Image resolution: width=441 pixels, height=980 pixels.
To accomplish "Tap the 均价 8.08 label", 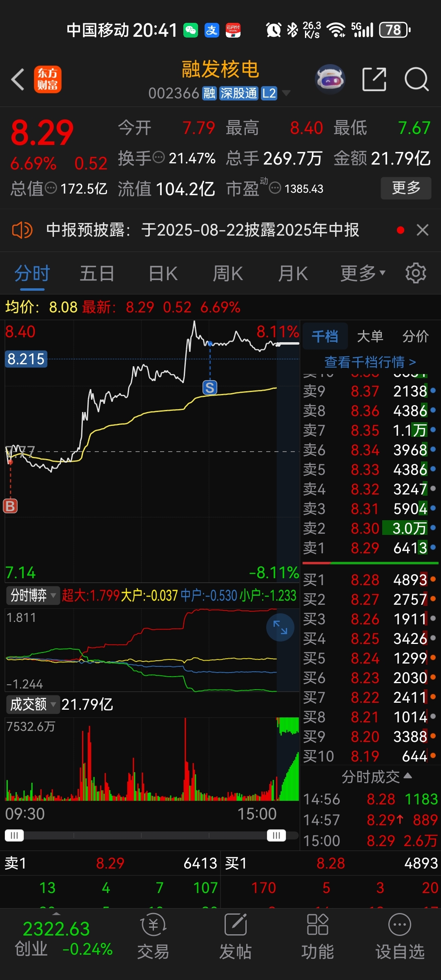I will pyautogui.click(x=41, y=307).
